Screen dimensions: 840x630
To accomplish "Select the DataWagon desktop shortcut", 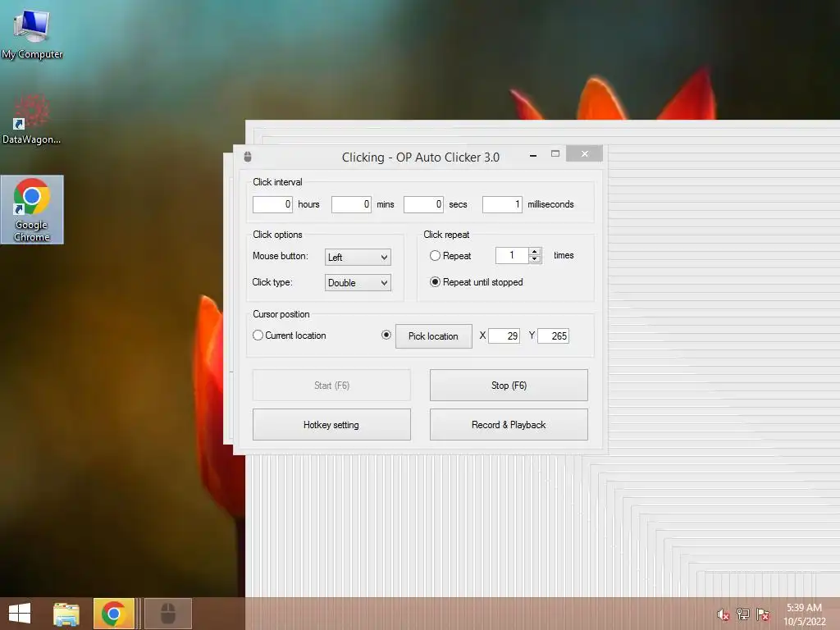I will [32, 119].
